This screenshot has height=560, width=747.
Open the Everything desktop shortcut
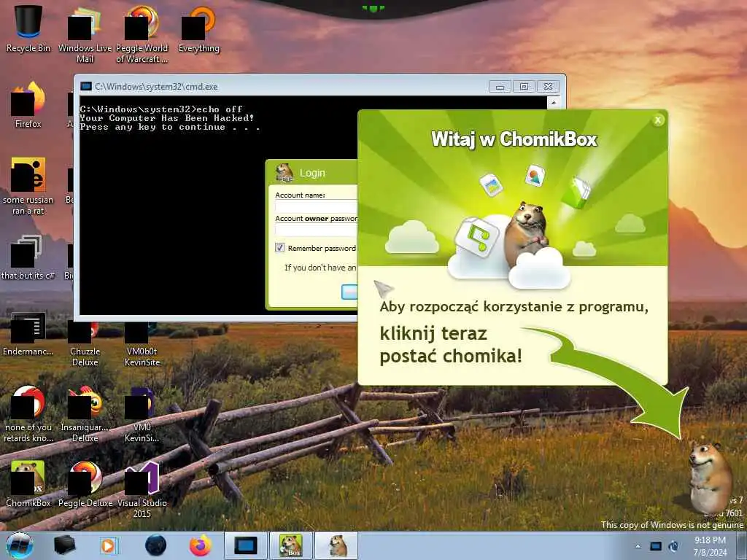click(x=198, y=28)
